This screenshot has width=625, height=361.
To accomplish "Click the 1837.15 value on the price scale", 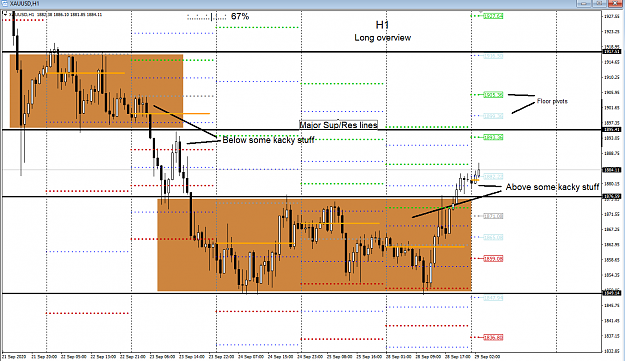I will click(612, 336).
